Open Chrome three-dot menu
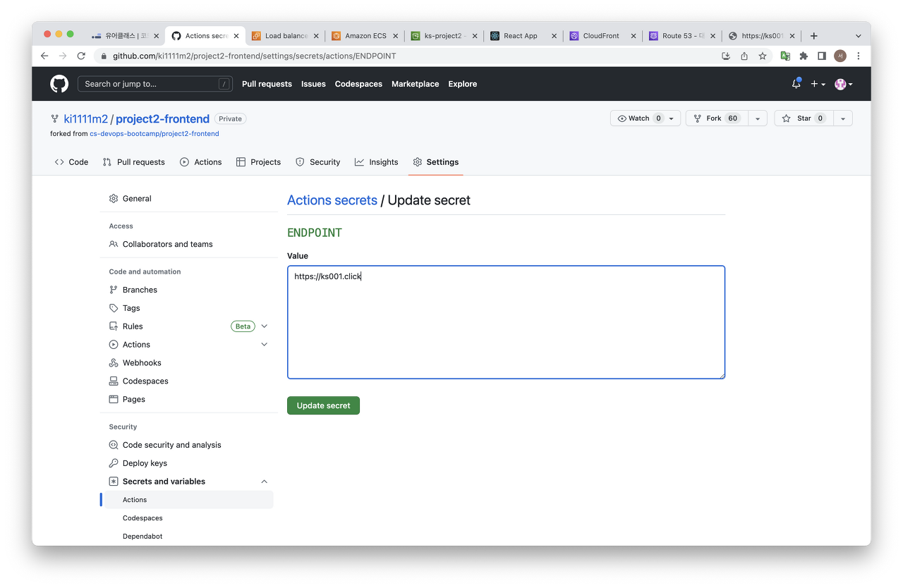 pyautogui.click(x=859, y=56)
